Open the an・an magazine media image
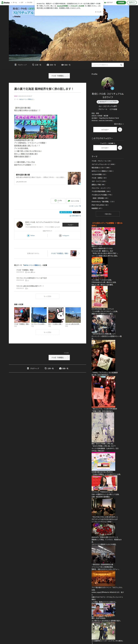138x644 pixels. pos(103,236)
